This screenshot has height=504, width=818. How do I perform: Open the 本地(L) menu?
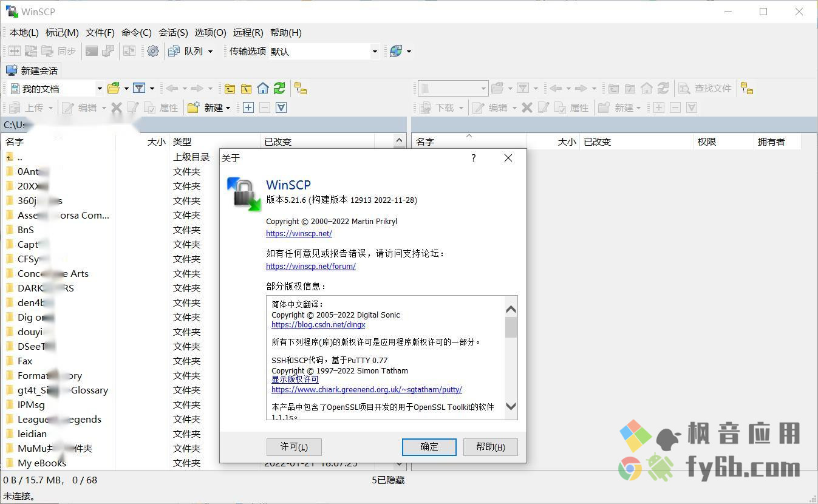24,33
